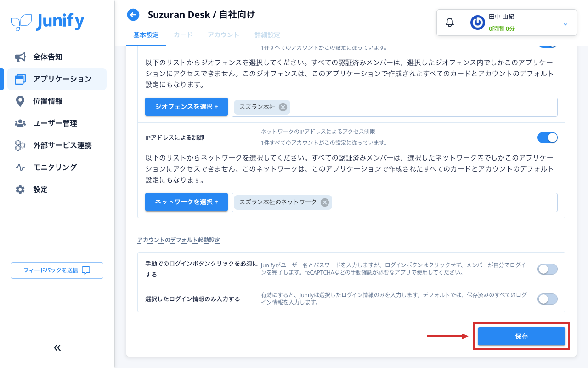Click the 保存 button
Image resolution: width=588 pixels, height=368 pixels.
click(521, 336)
